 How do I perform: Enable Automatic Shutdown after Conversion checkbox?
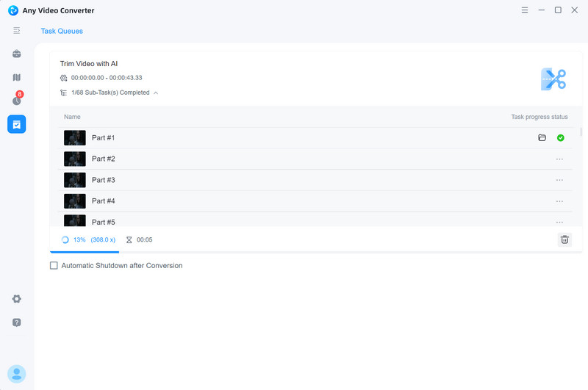pos(54,265)
